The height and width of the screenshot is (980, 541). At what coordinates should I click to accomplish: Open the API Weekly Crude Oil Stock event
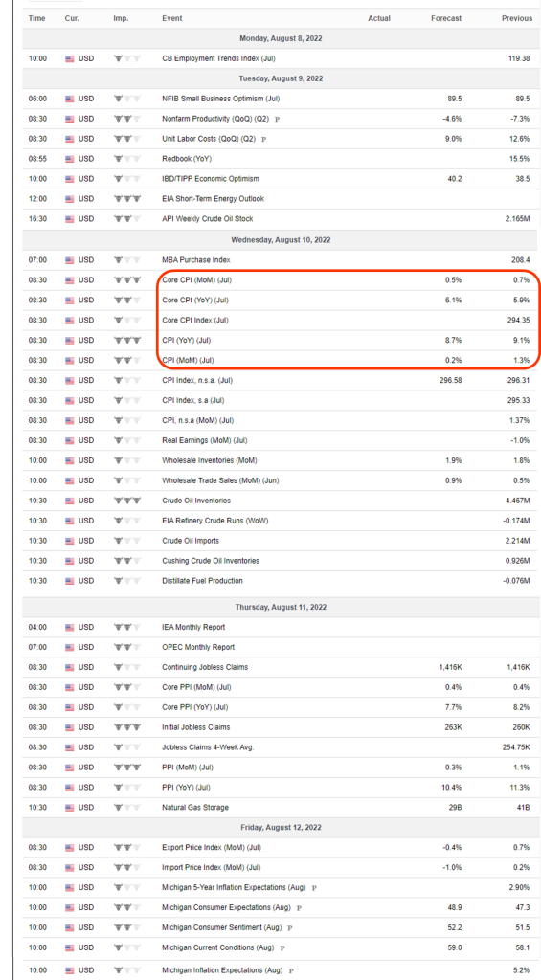click(207, 219)
